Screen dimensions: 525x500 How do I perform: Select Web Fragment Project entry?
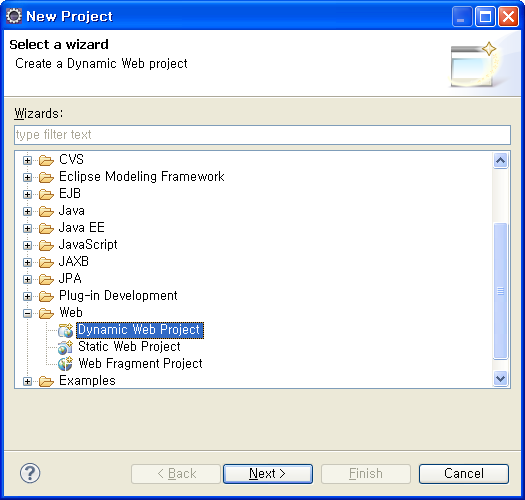(140, 364)
